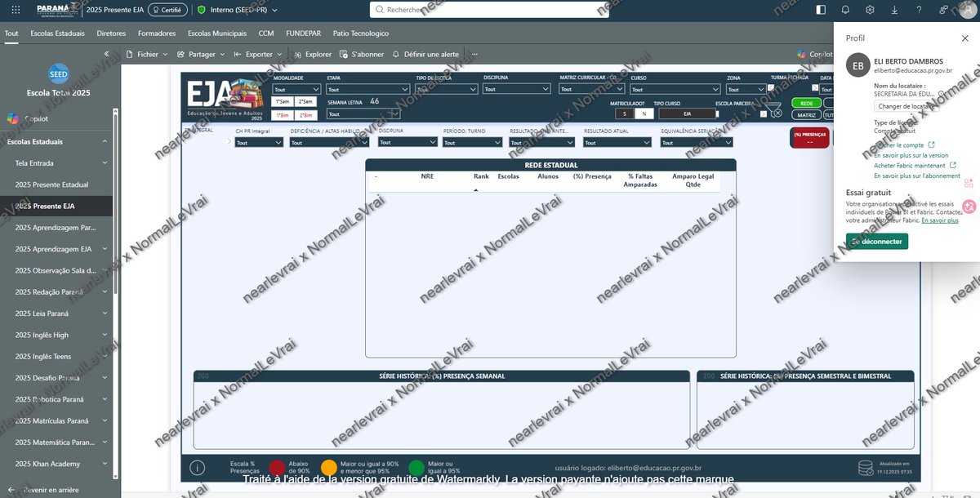Click Définir une alerte in toolbar
The height and width of the screenshot is (498, 980).
(425, 55)
